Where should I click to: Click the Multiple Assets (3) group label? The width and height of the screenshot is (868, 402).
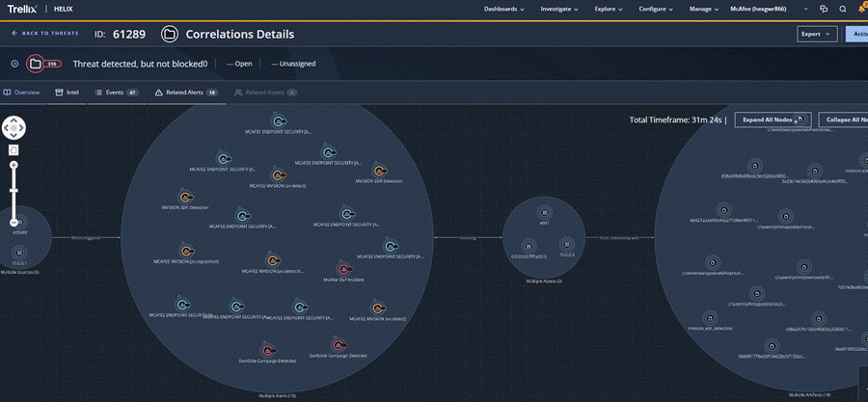click(544, 281)
